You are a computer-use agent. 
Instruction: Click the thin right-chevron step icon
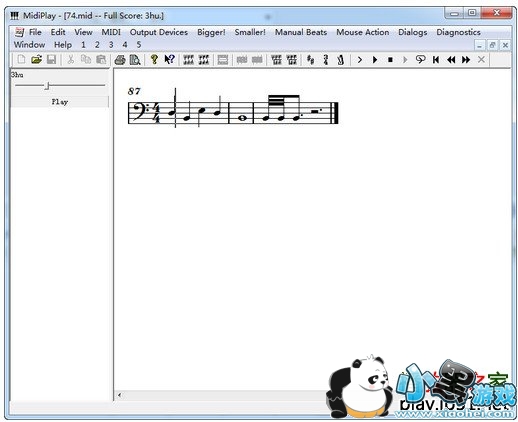point(360,60)
